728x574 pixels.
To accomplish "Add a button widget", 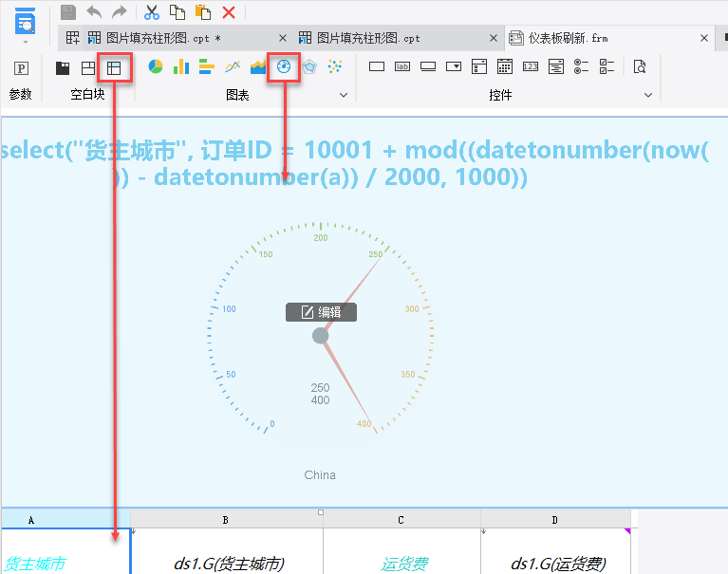I will pos(428,66).
